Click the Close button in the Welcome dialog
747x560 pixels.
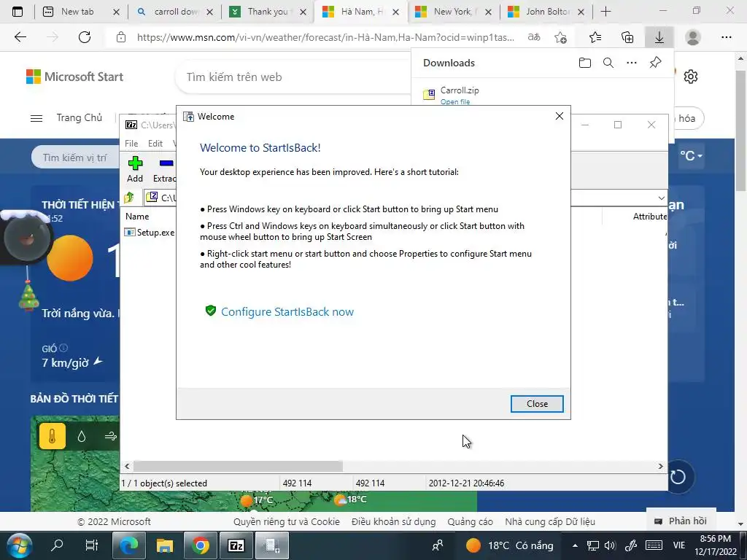coord(537,404)
